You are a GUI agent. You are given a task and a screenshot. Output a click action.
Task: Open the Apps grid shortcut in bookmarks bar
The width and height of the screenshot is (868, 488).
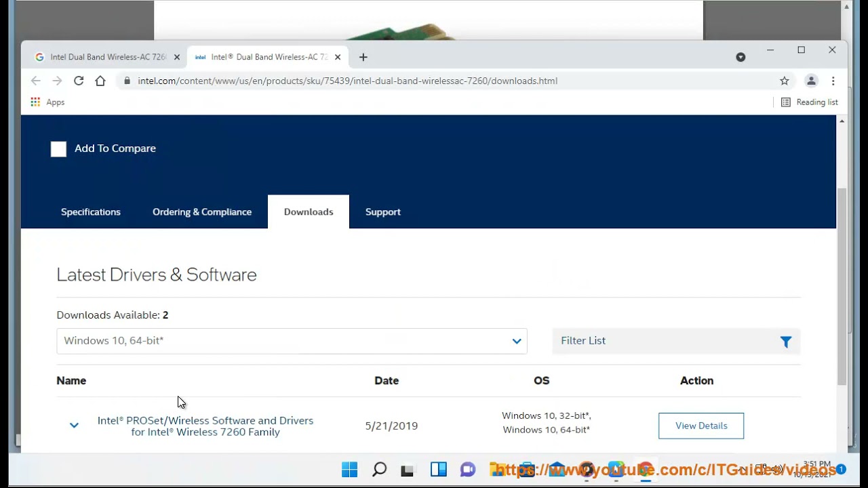[47, 102]
